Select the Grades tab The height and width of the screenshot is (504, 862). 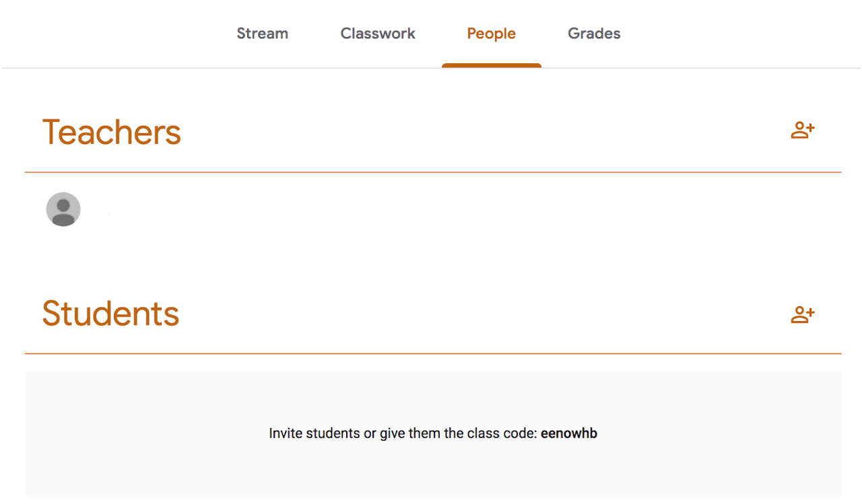click(593, 33)
